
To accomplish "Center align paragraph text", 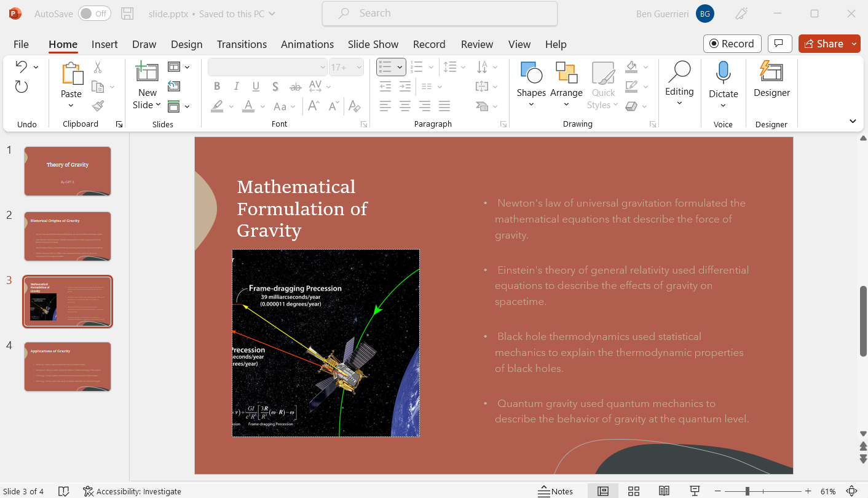I will point(405,106).
